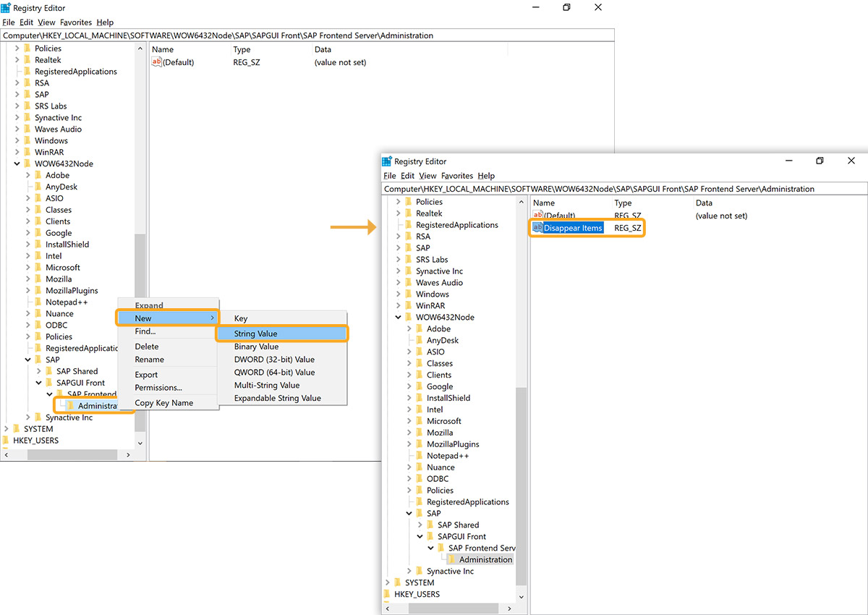Click Delete in context menu
This screenshot has height=615, width=868.
click(168, 347)
